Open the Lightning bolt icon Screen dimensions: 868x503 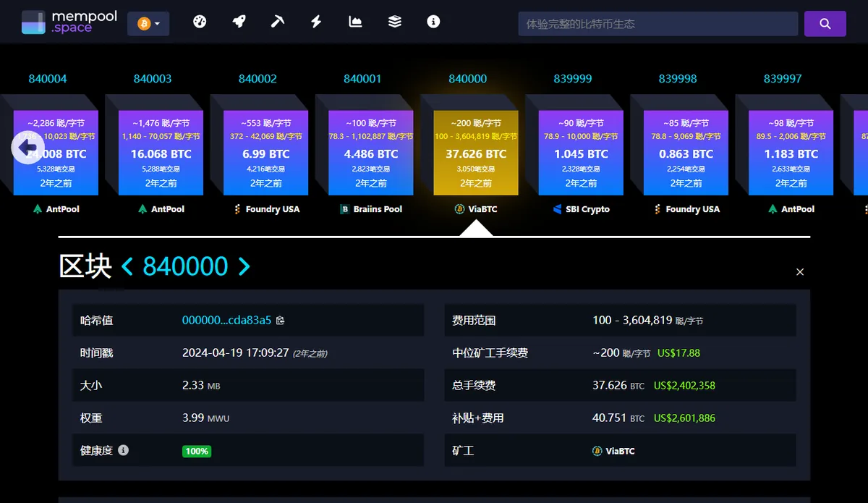(x=316, y=22)
